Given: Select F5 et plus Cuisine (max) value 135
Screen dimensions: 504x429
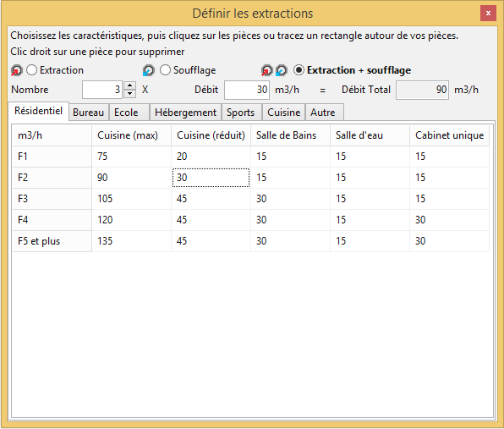Looking at the screenshot, I should pyautogui.click(x=131, y=241).
